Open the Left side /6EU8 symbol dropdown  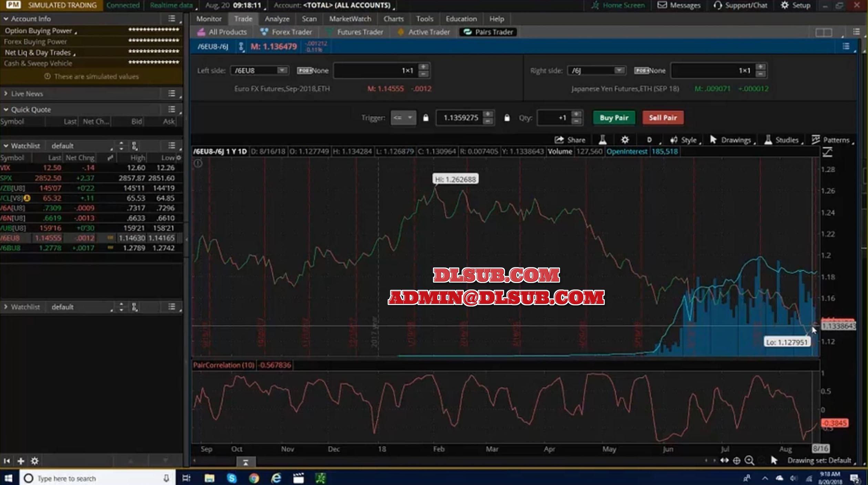tap(282, 71)
